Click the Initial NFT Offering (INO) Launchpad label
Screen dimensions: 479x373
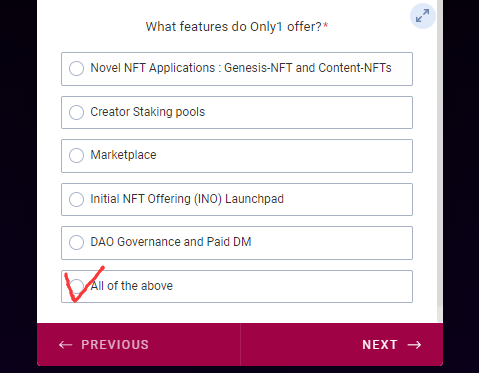pos(187,199)
